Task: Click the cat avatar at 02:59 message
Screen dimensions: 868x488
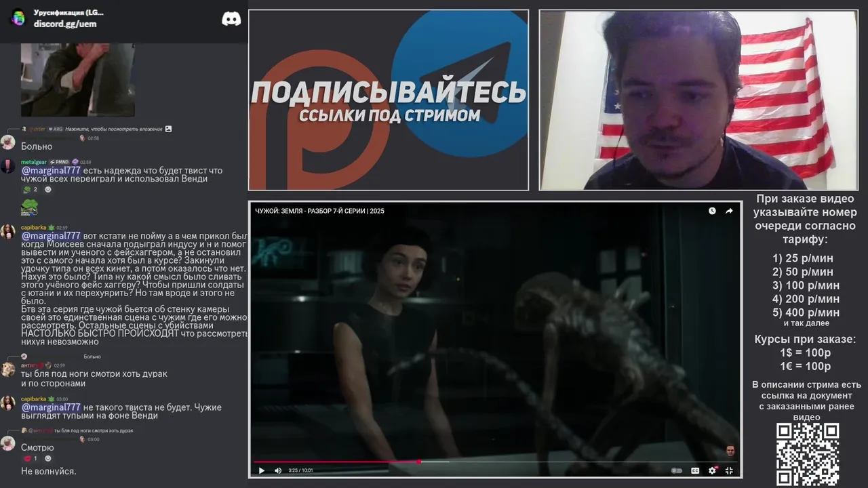Action: (x=8, y=369)
